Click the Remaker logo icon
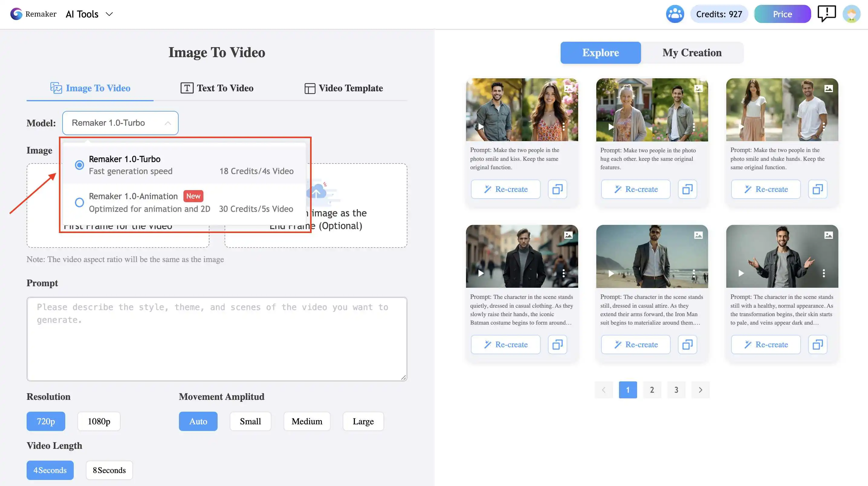This screenshot has height=486, width=868. 16,14
